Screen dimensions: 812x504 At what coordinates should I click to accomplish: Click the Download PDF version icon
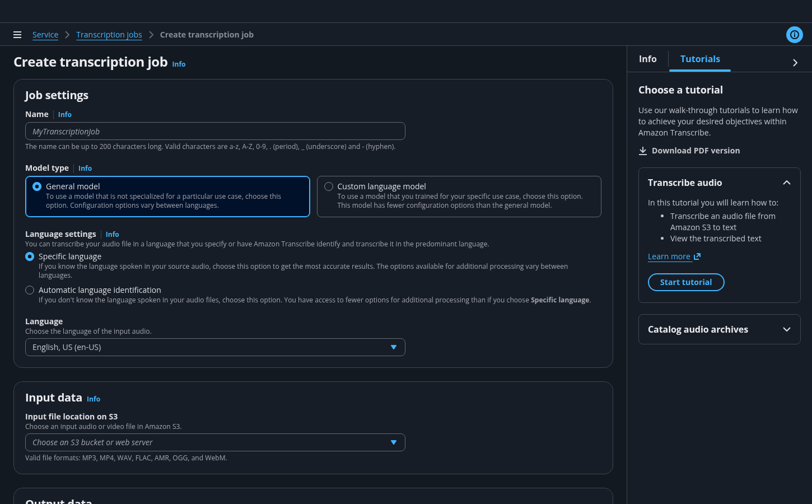coord(643,151)
